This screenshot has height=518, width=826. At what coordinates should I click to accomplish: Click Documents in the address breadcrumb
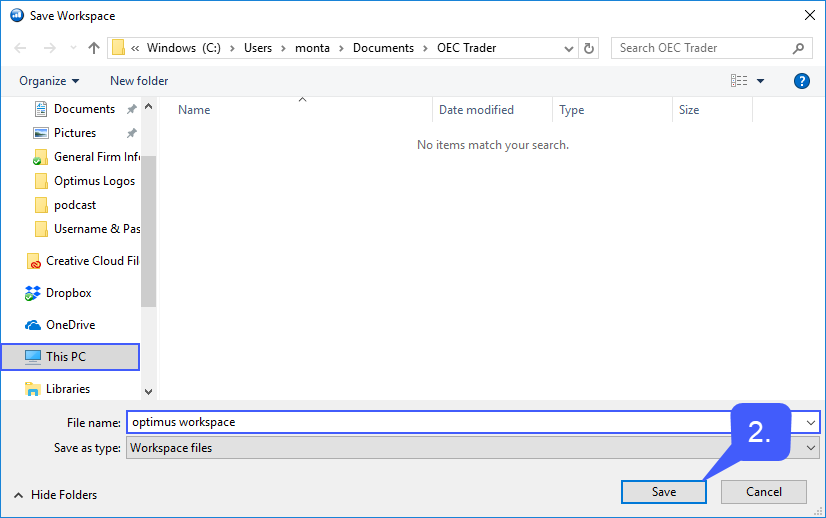(384, 48)
